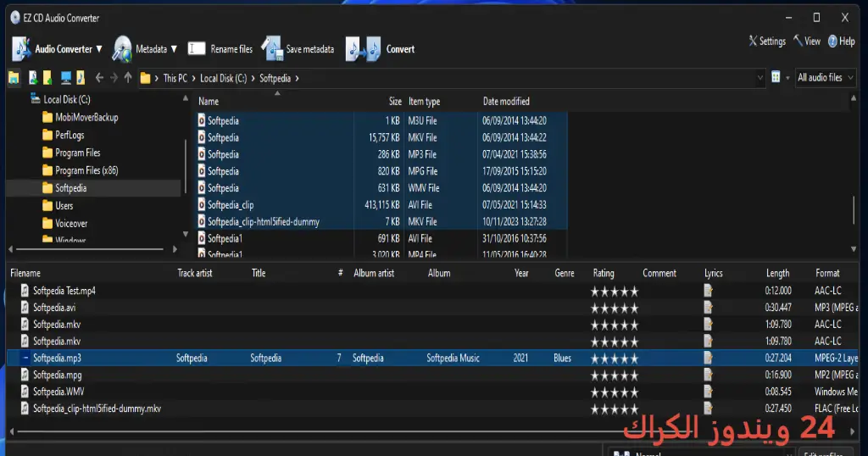Go up one folder level arrow
This screenshot has height=456, width=868.
128,78
